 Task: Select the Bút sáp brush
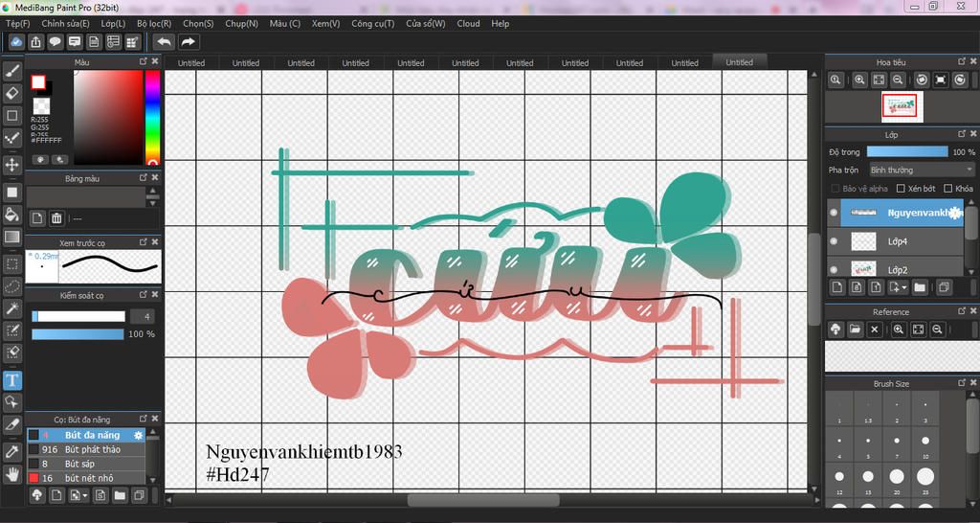point(87,464)
